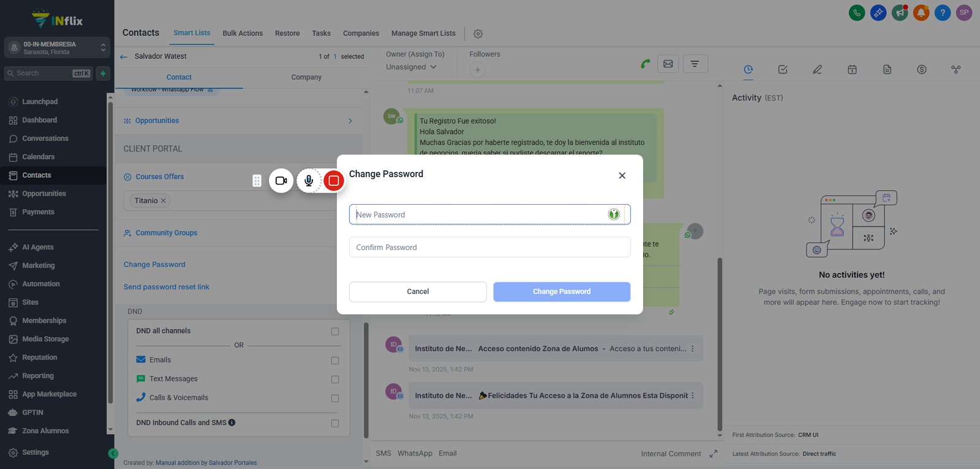
Task: Focus the New Password field
Action: (x=489, y=215)
